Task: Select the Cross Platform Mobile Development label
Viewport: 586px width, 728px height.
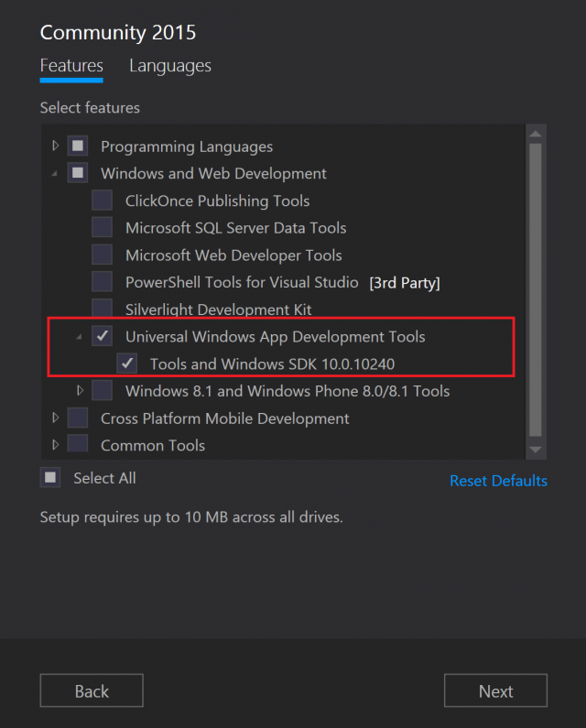Action: coord(224,418)
